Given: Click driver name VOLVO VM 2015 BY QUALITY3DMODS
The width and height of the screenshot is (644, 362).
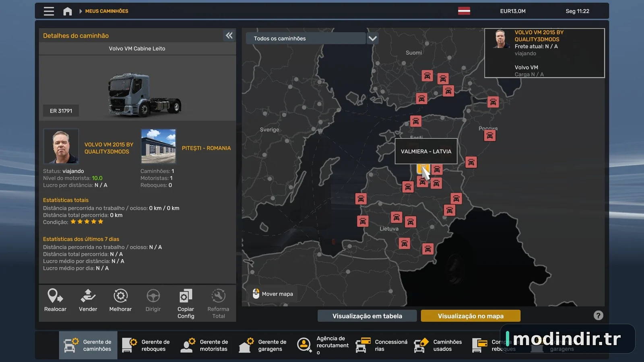Looking at the screenshot, I should (x=109, y=148).
